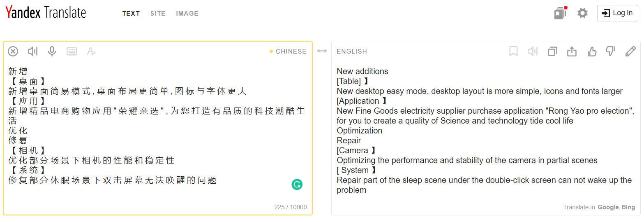Toggle the spell checker icon

coord(91,51)
